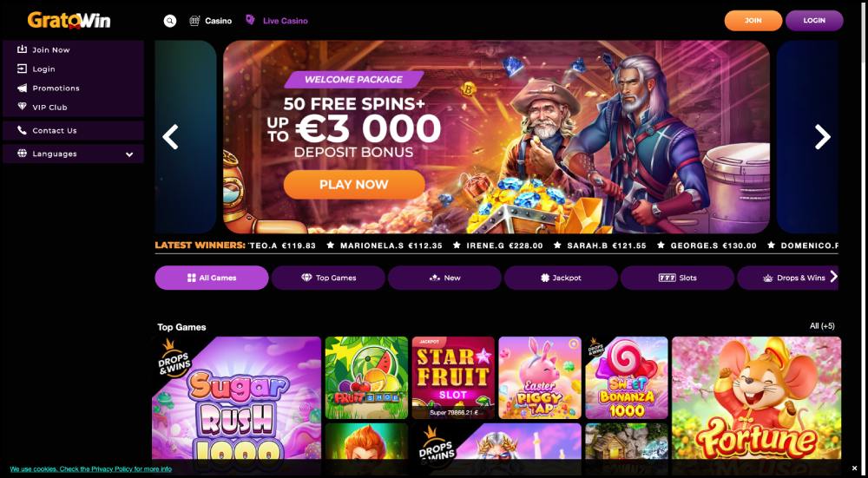Viewport: 868px width, 478px height.
Task: Click the Live Casino icon
Action: (250, 20)
